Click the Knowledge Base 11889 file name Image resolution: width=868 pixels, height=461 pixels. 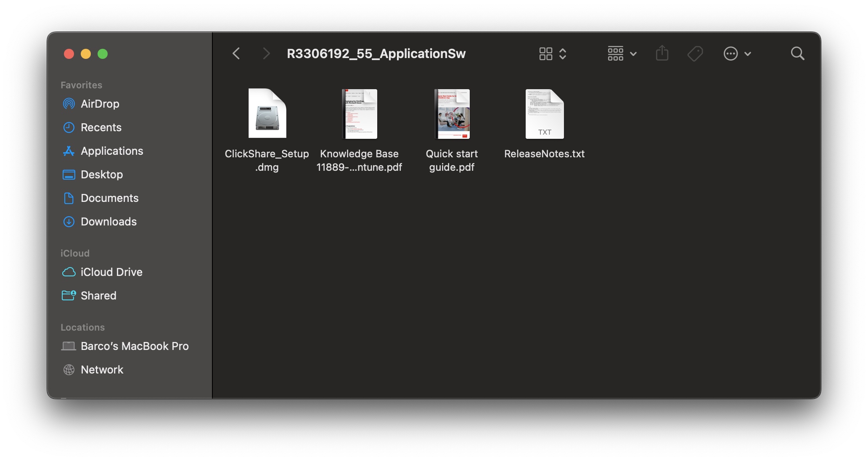(x=360, y=160)
